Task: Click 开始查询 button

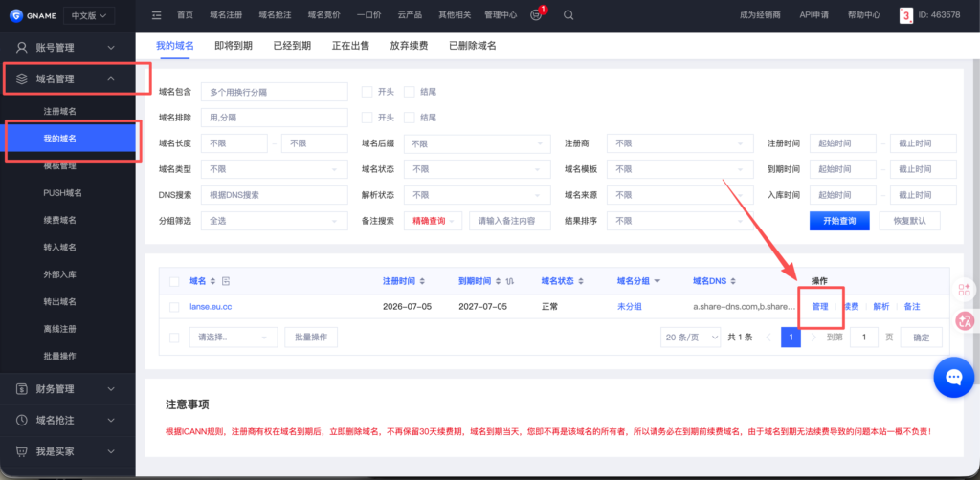Action: pyautogui.click(x=839, y=221)
